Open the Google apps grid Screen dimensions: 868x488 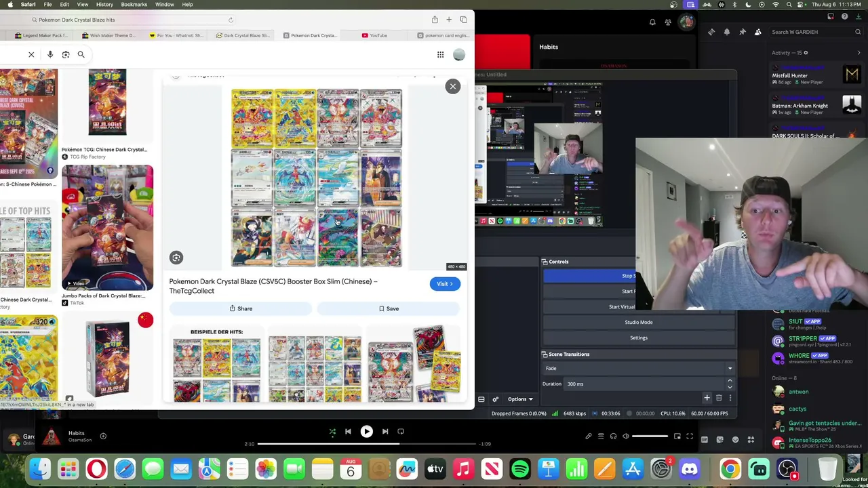pos(440,55)
